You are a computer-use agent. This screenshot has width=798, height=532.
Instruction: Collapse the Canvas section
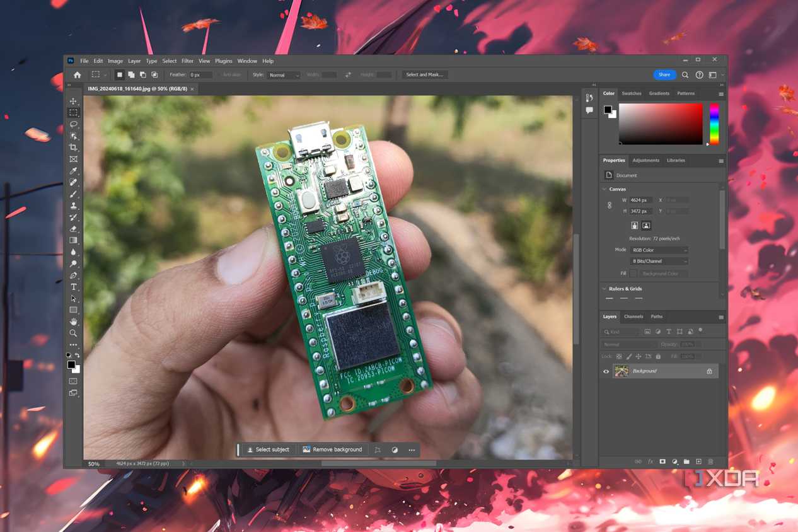tap(604, 189)
